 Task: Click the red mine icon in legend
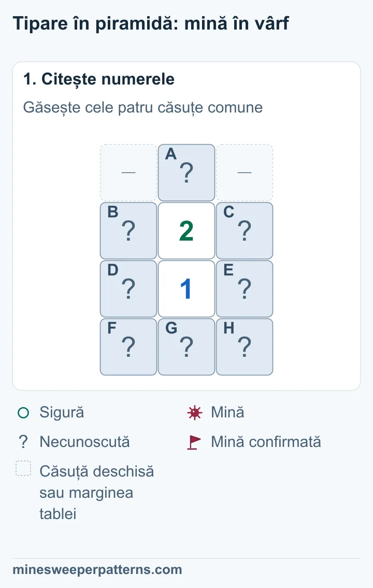[194, 413]
